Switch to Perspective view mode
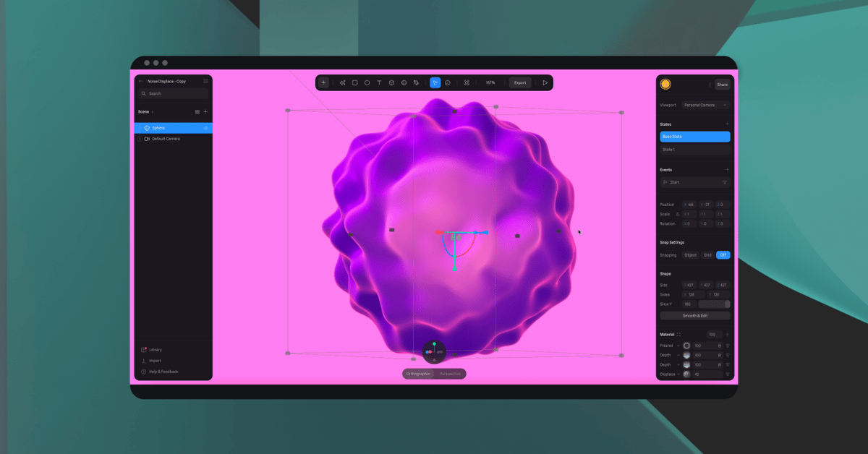 (449, 373)
